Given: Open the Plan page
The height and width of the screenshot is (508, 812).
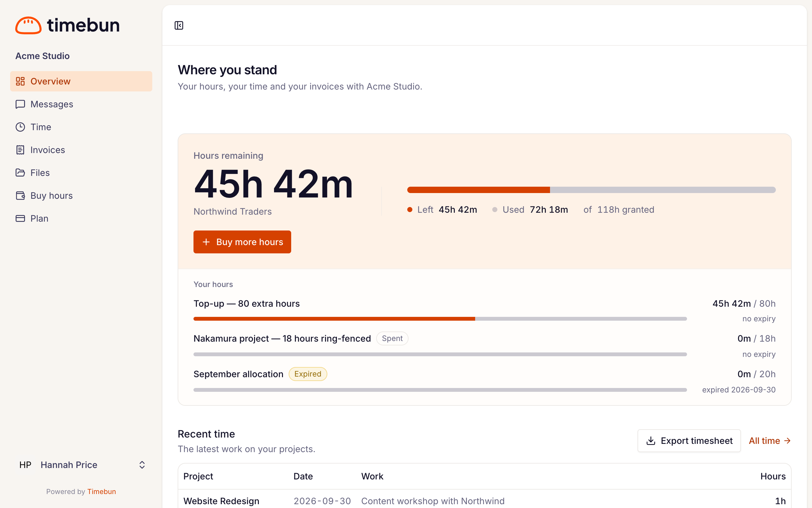Looking at the screenshot, I should [81, 218].
